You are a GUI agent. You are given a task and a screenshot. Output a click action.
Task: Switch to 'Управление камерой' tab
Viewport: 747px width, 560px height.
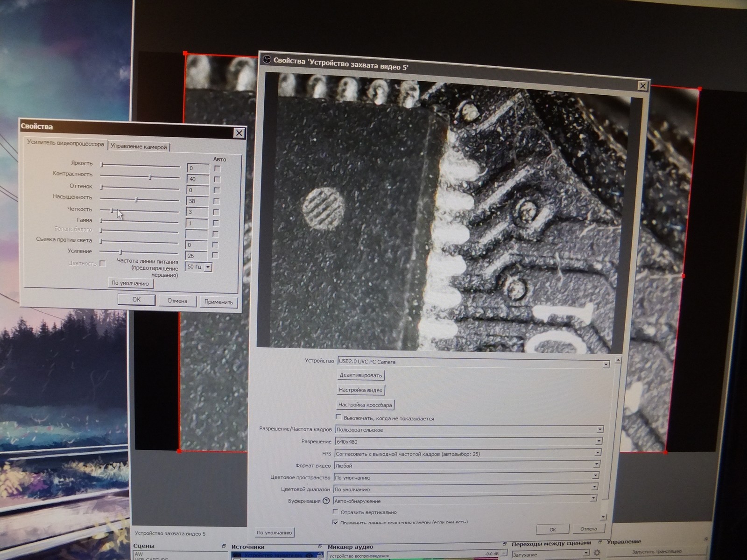coord(139,147)
